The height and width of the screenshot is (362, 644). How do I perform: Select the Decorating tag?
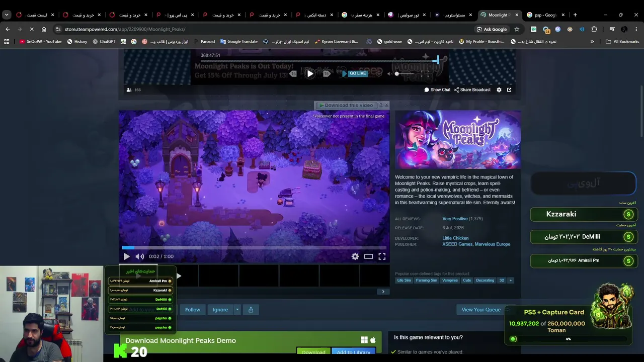pos(485,281)
